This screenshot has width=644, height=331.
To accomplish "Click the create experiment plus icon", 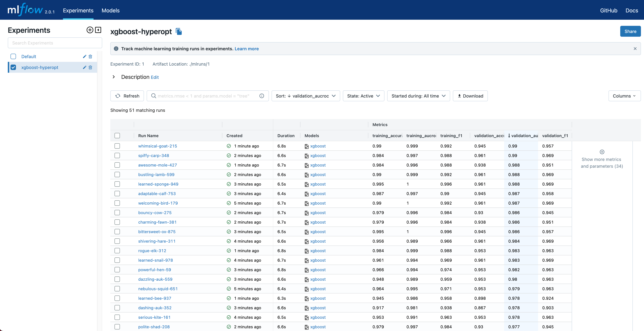I will [x=90, y=30].
